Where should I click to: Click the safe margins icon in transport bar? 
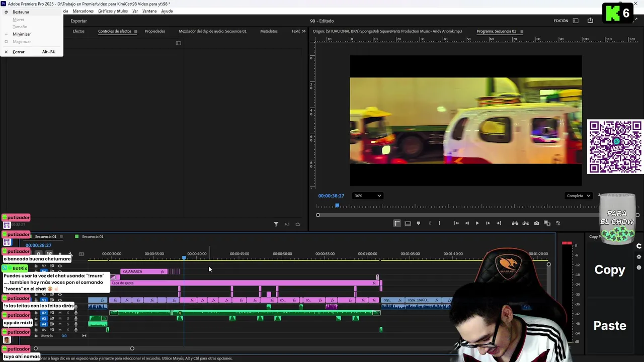[x=408, y=223]
